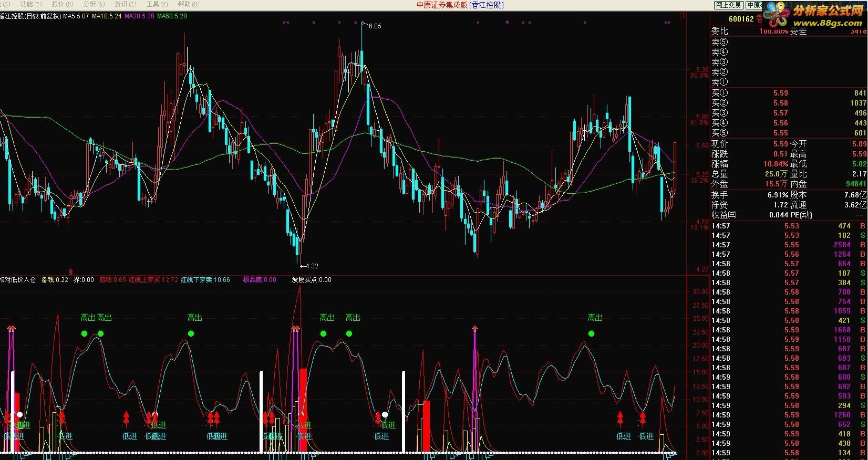
Task: Click the 最低 5.02 value
Action: [x=859, y=164]
